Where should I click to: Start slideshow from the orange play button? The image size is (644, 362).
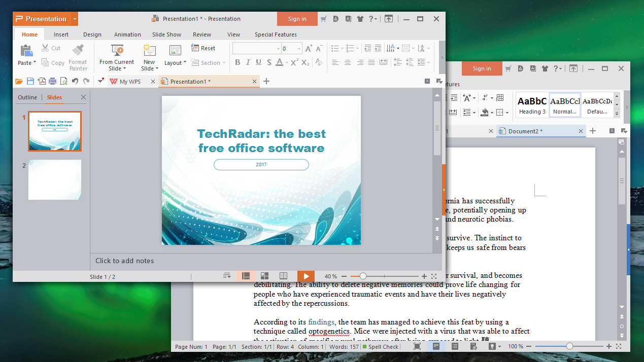(306, 276)
